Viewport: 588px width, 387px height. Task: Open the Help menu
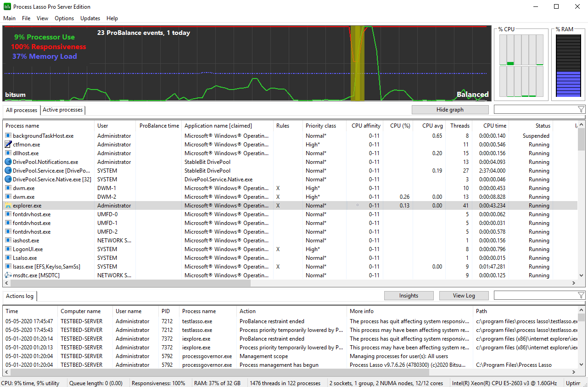[x=112, y=18]
